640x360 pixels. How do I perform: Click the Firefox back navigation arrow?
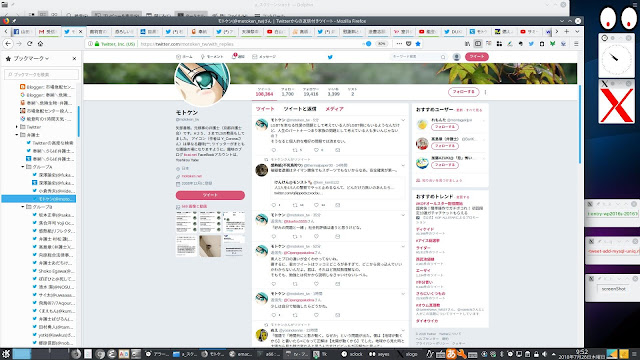[x=8, y=44]
